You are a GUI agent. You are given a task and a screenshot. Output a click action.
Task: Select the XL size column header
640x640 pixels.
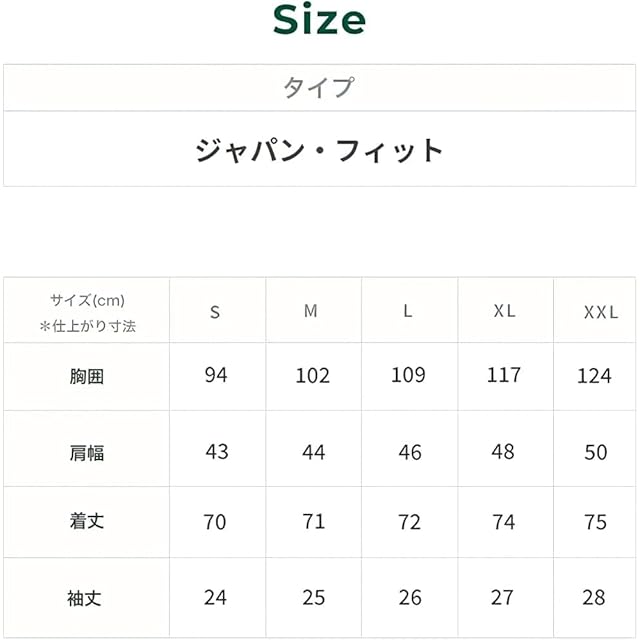505,311
